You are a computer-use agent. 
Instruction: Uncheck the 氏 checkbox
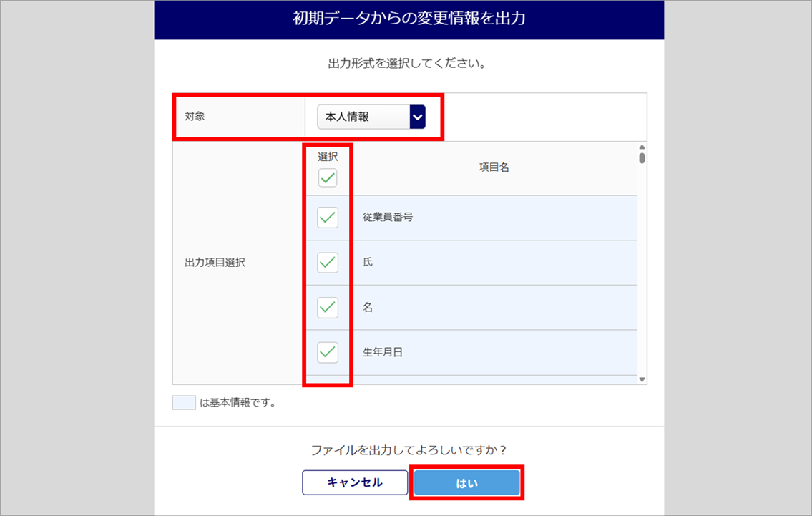[x=328, y=263]
